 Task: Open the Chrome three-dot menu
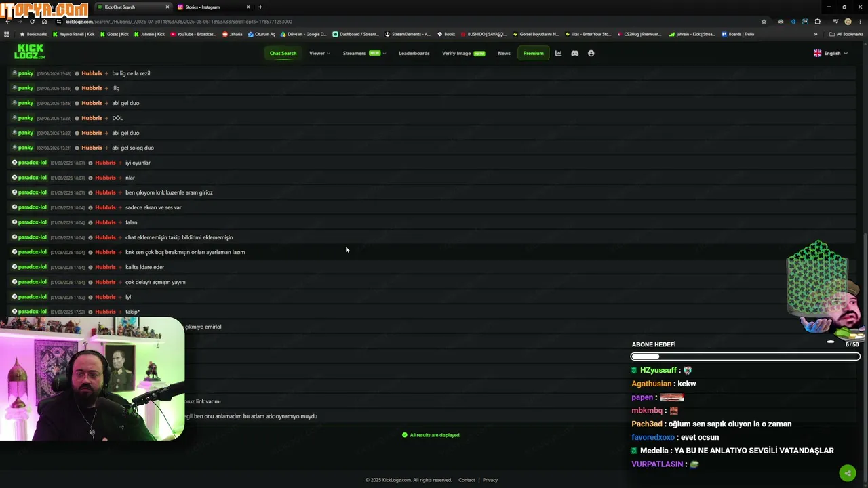[860, 21]
